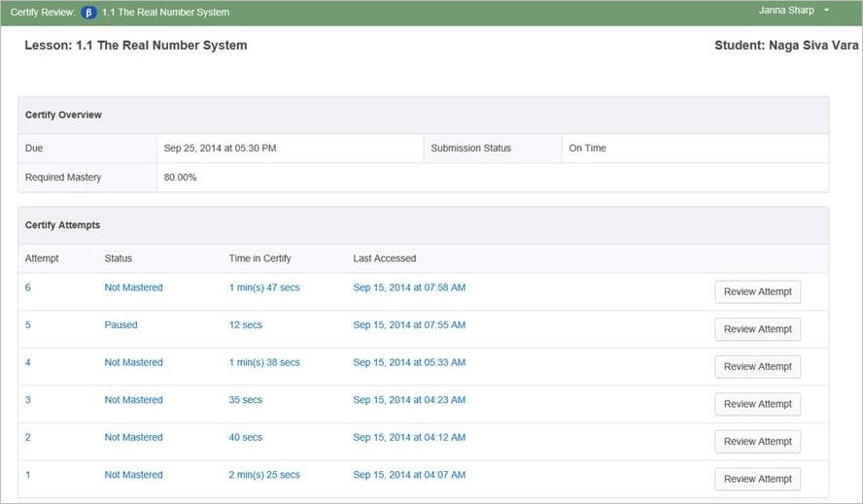The height and width of the screenshot is (504, 863).
Task: Click the 1.1 The Real Number System title
Action: [165, 13]
